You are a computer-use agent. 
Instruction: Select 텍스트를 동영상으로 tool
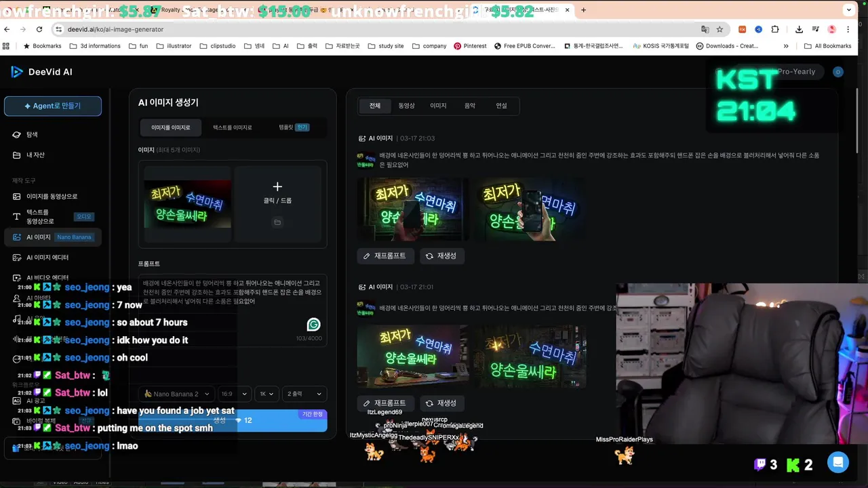(53, 217)
